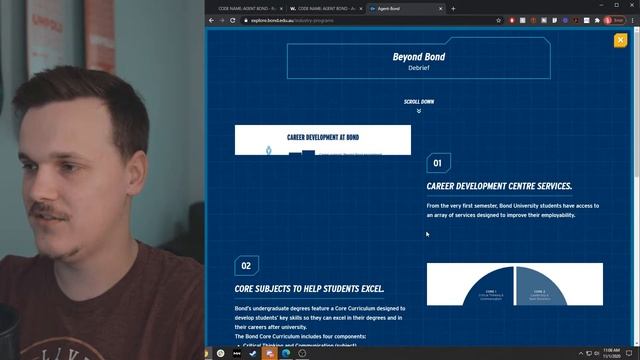Close the first CODE NAME: AGENT BOND tab
Image resolution: width=640 pixels, height=360 pixels.
[281, 9]
